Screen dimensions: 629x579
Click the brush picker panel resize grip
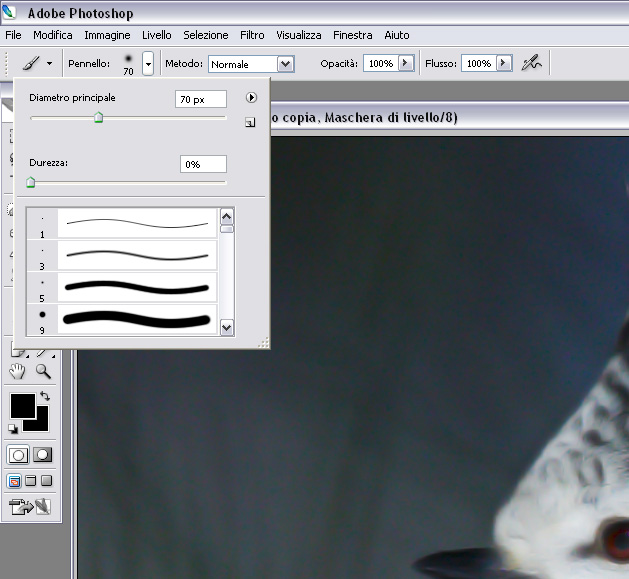(x=264, y=343)
